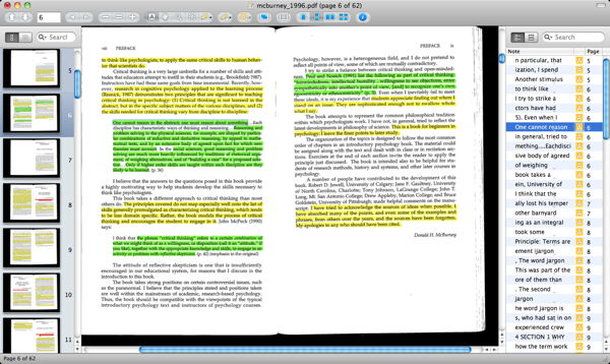Go forward in page history

[86, 17]
